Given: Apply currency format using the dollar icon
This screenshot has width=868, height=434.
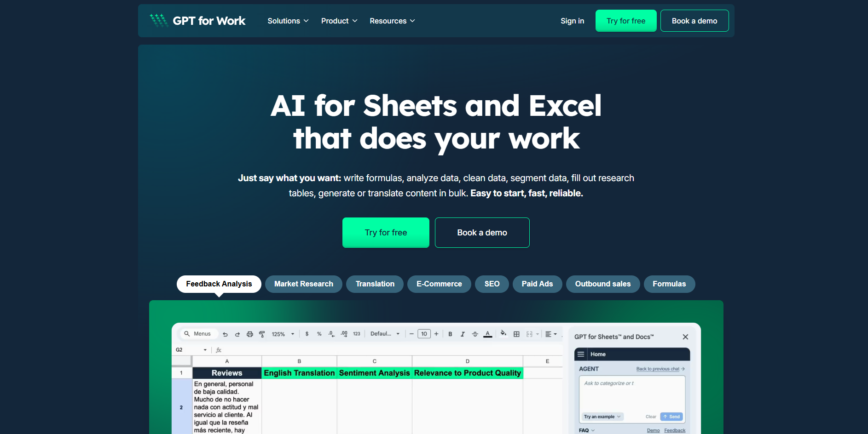Looking at the screenshot, I should click(x=307, y=334).
